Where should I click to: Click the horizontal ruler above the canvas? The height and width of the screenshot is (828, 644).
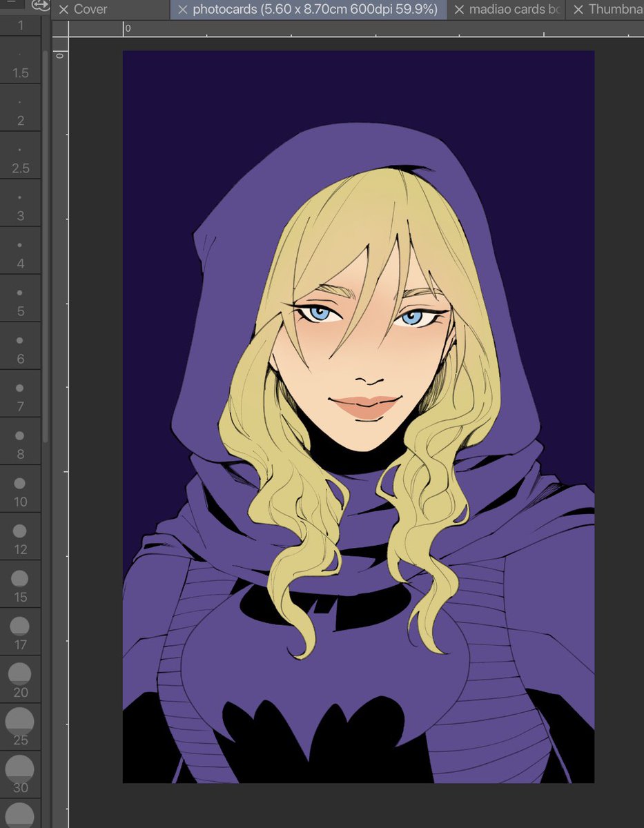click(356, 28)
